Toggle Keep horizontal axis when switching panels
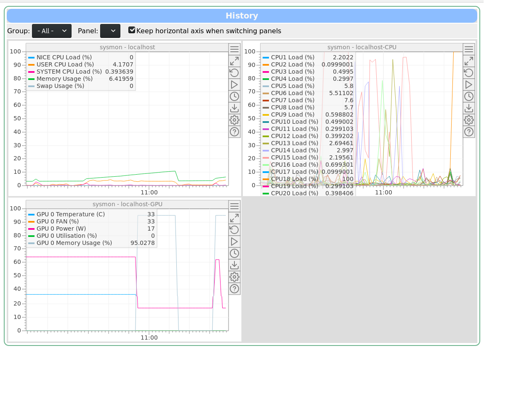This screenshot has height=420, width=524. tap(132, 30)
